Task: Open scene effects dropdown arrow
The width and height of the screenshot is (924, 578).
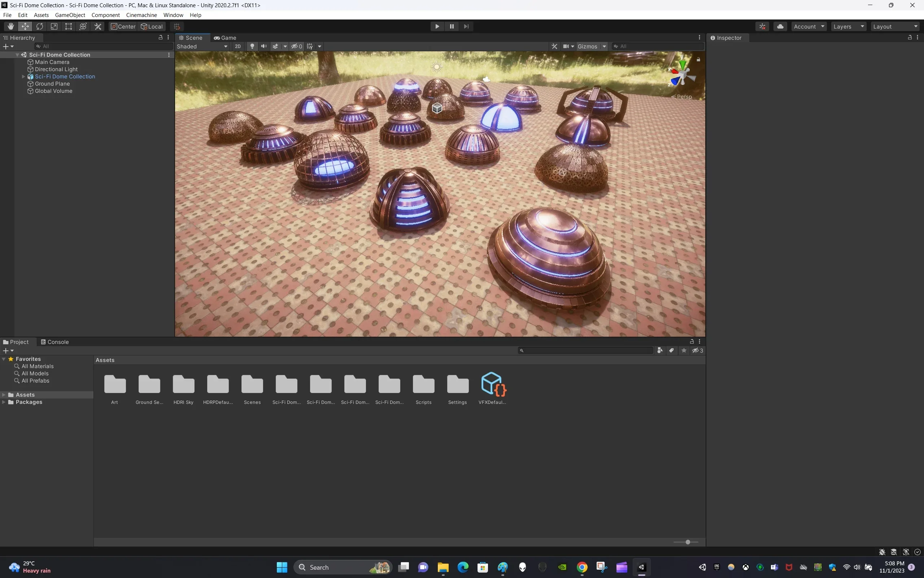Action: [285, 46]
